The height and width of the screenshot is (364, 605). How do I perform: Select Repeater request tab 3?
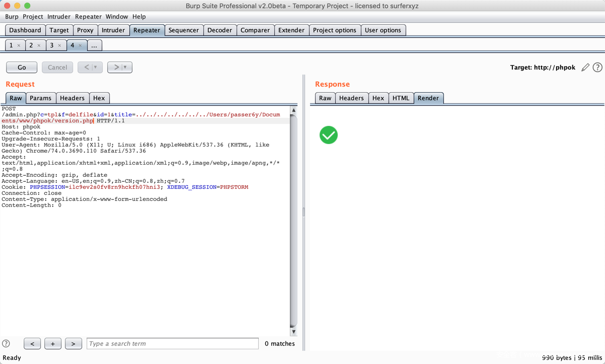51,45
